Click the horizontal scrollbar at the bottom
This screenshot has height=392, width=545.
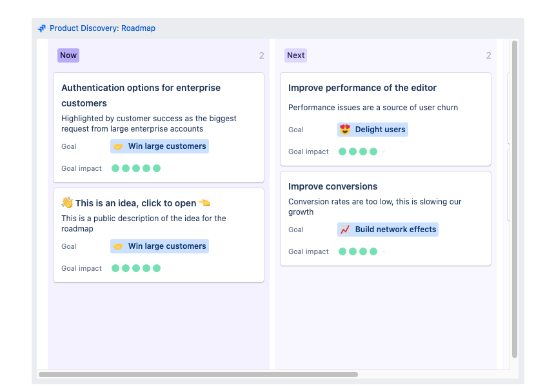(x=200, y=373)
